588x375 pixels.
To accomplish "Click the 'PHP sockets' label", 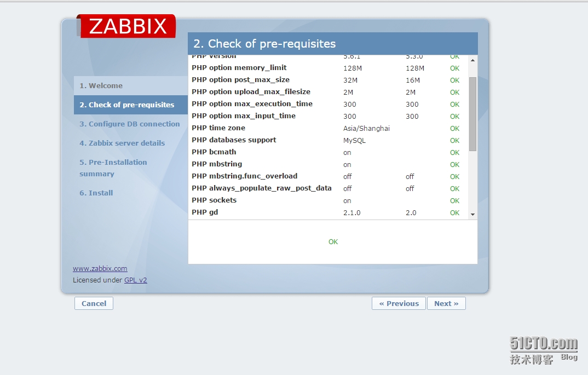I will [214, 200].
